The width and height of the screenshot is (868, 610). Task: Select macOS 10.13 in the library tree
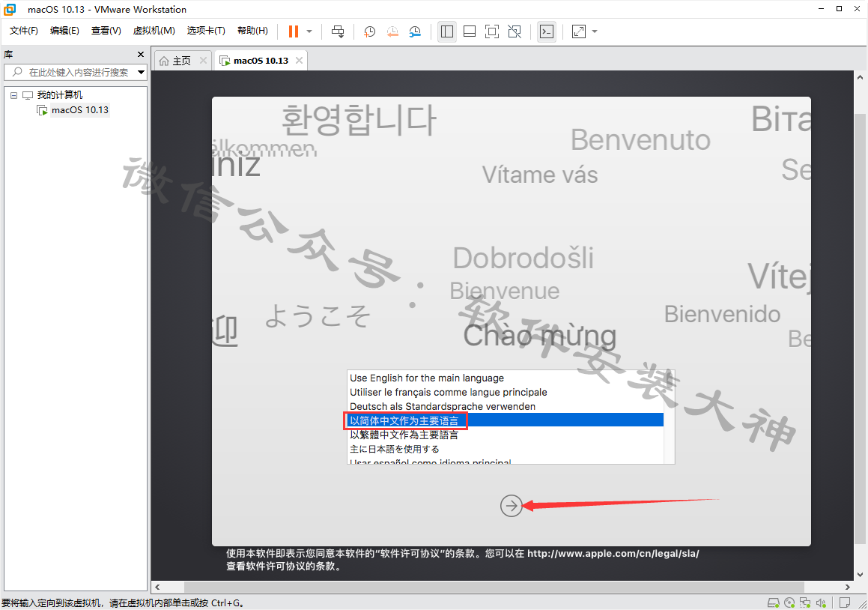tap(79, 110)
